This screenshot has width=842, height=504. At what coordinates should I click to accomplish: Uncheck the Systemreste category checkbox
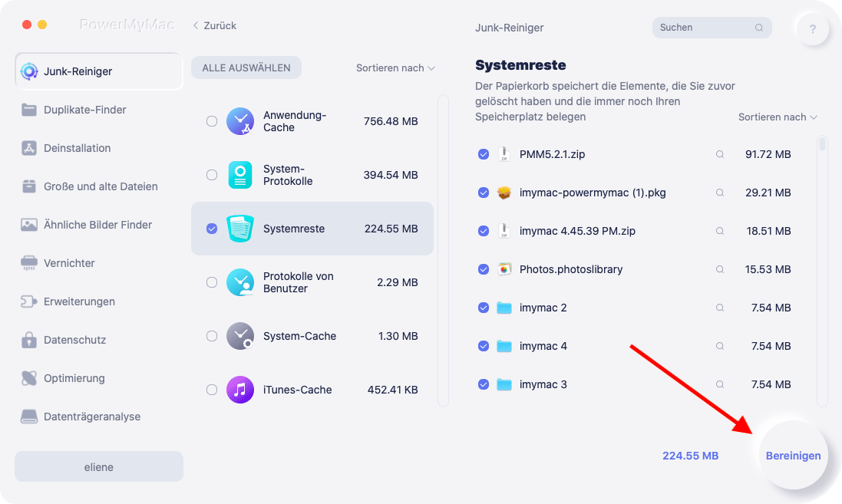[x=212, y=229]
